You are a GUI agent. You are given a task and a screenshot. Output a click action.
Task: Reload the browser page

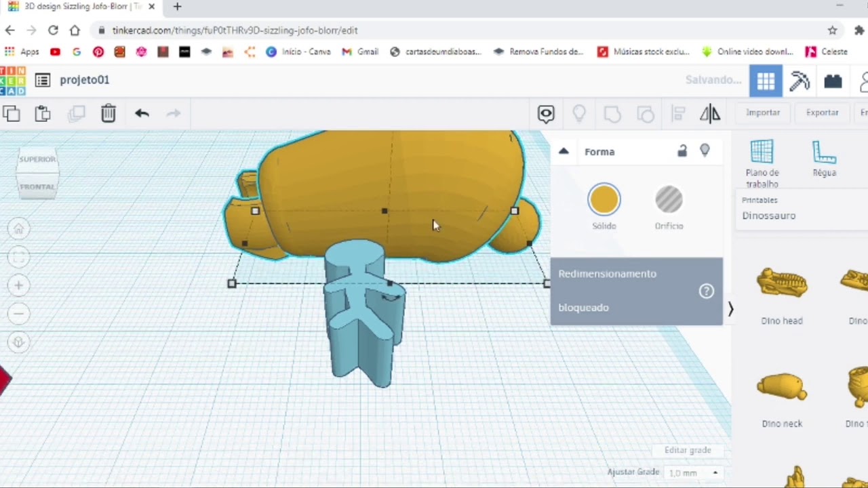coord(53,30)
